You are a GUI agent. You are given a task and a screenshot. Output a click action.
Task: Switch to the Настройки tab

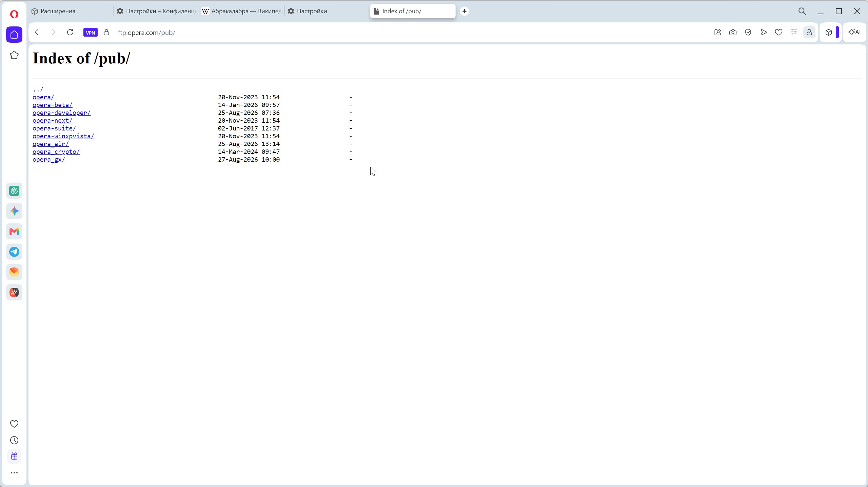[x=327, y=11]
